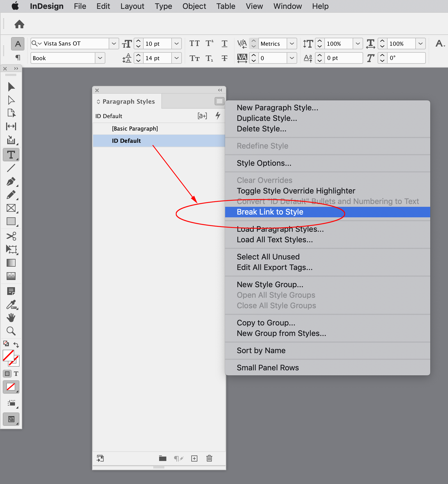The image size is (448, 484).
Task: Click Sort by Name
Action: point(261,350)
